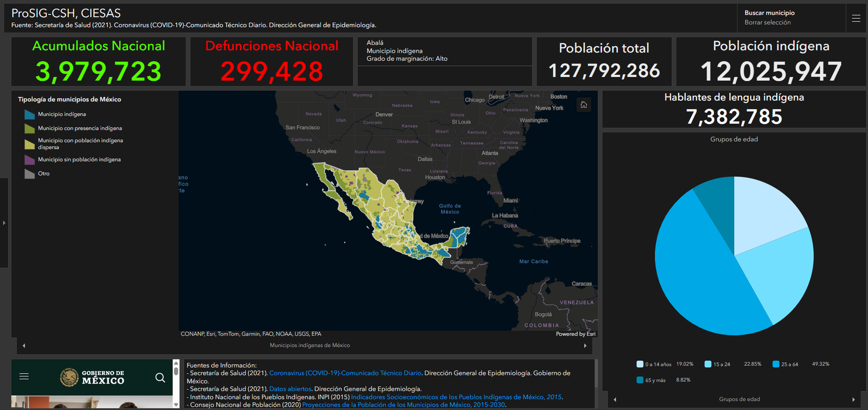Open the Proyecciones de la Población link
Viewport: 868px width, 410px height.
click(x=403, y=405)
